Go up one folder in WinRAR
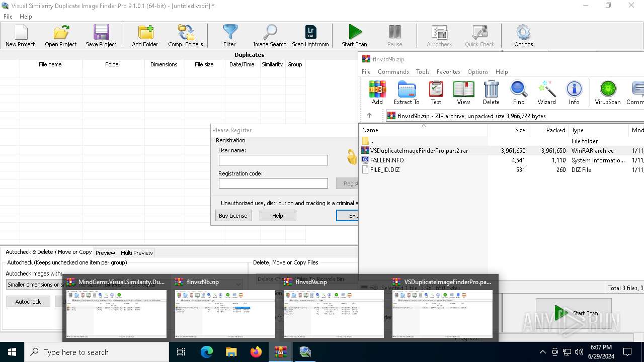 pos(369,116)
